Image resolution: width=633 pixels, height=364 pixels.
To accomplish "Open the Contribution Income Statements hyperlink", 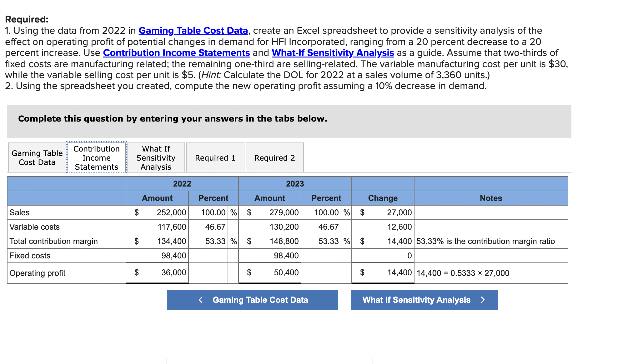I will [x=176, y=53].
